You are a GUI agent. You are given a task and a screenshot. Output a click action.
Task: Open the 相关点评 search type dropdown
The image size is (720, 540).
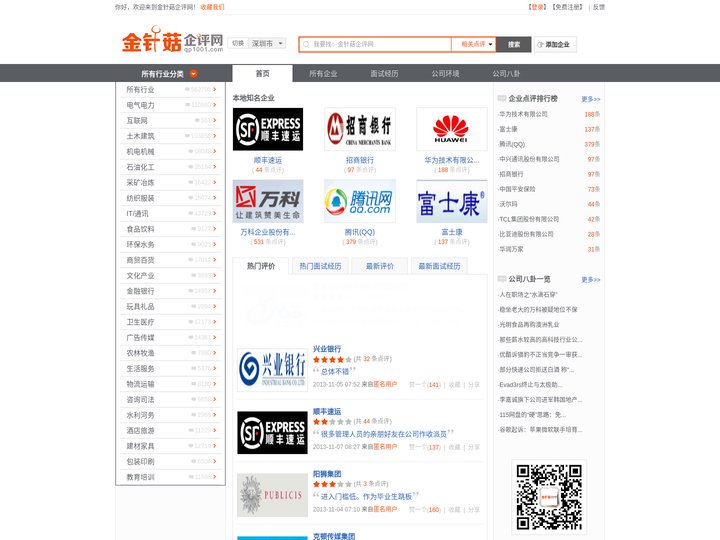pos(474,45)
